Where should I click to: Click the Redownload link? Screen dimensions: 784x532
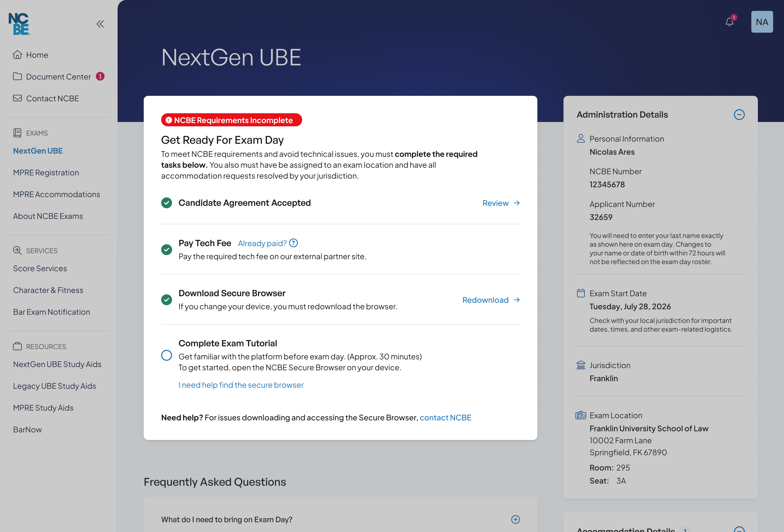(485, 300)
